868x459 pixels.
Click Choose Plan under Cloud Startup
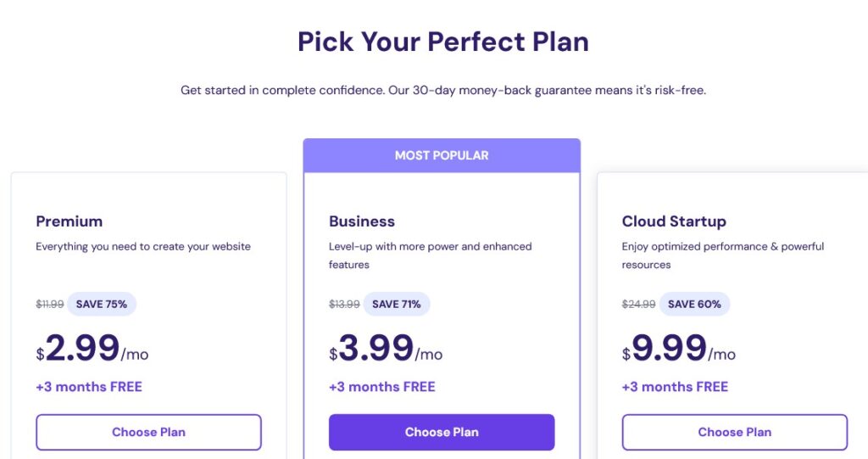[x=735, y=432]
